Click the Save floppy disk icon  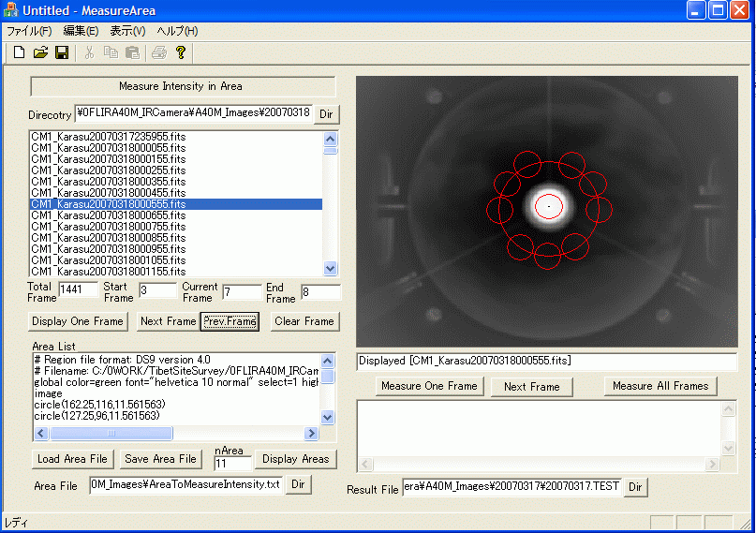tap(62, 52)
